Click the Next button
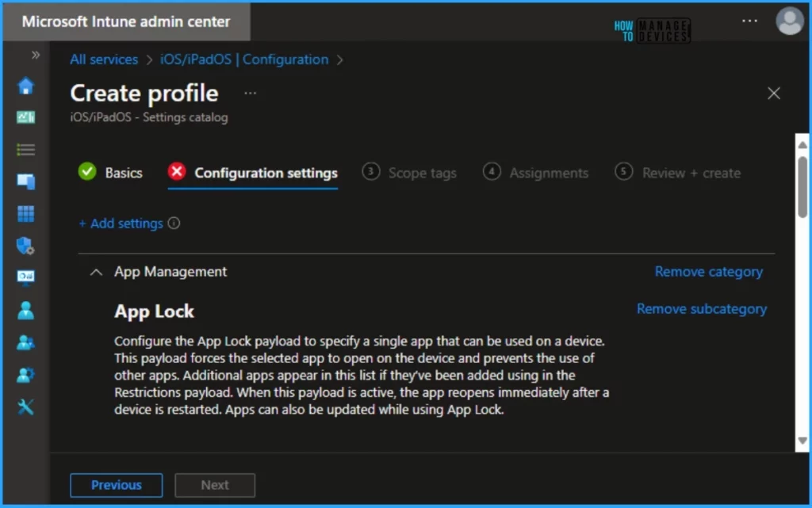The width and height of the screenshot is (812, 508). tap(215, 485)
